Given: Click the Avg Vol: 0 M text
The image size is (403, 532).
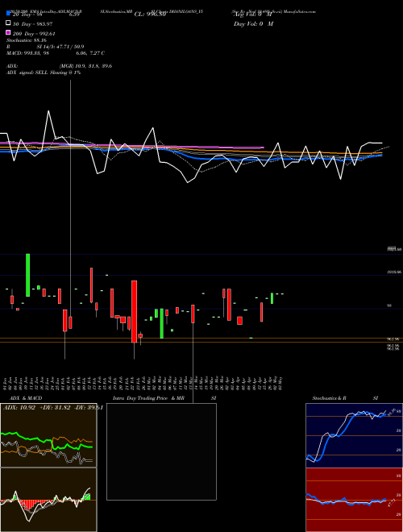Looking at the screenshot, I should (253, 15).
